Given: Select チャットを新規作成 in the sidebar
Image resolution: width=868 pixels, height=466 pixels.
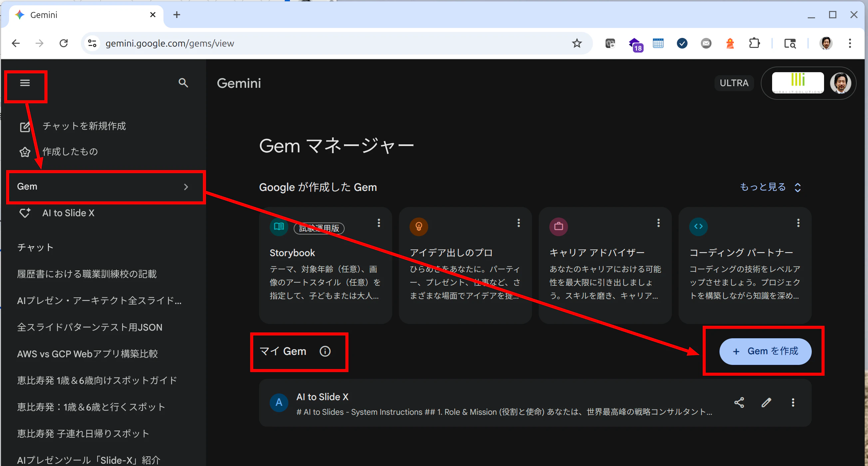Looking at the screenshot, I should [x=84, y=126].
